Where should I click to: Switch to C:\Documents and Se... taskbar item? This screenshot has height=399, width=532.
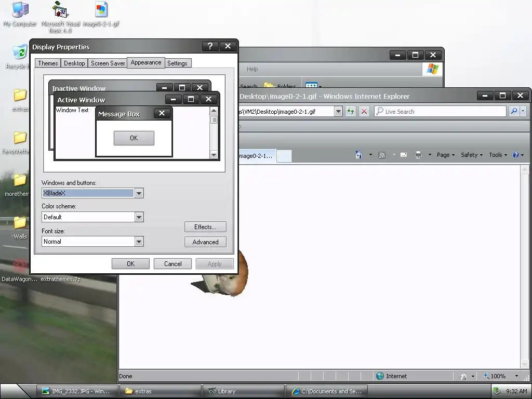[327, 391]
